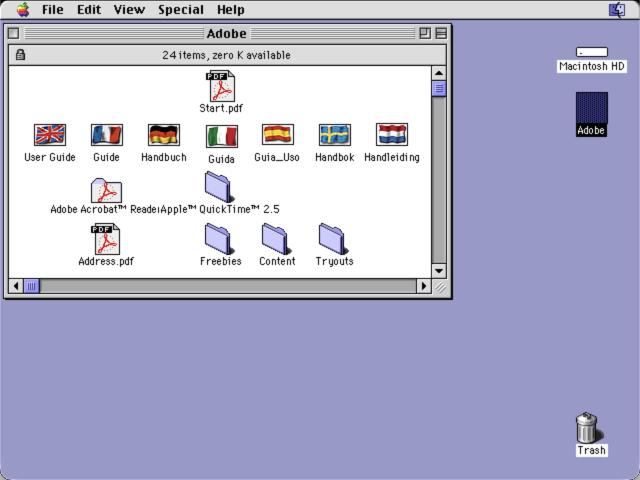Click the Freebies folder name label
Screen dimensions: 640x480
coord(220,261)
